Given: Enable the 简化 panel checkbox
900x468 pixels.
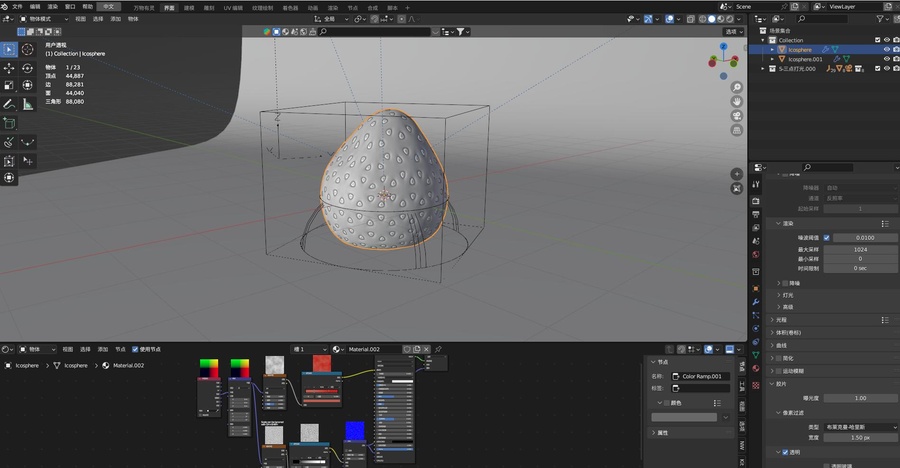Looking at the screenshot, I should point(779,358).
